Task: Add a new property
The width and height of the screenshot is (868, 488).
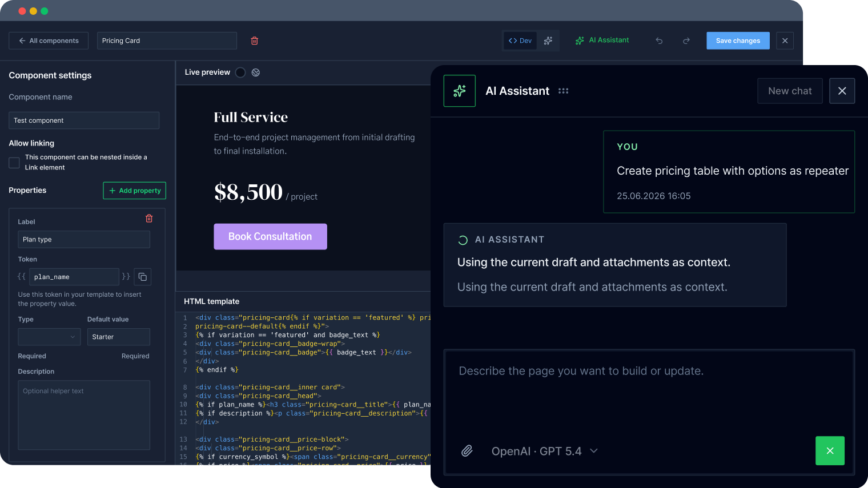Action: tap(135, 191)
